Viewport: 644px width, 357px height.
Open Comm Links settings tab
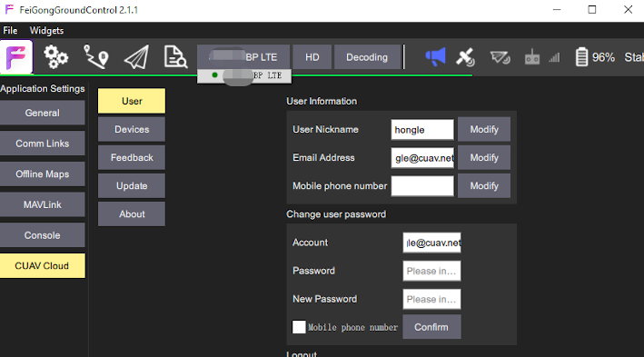pyautogui.click(x=43, y=144)
